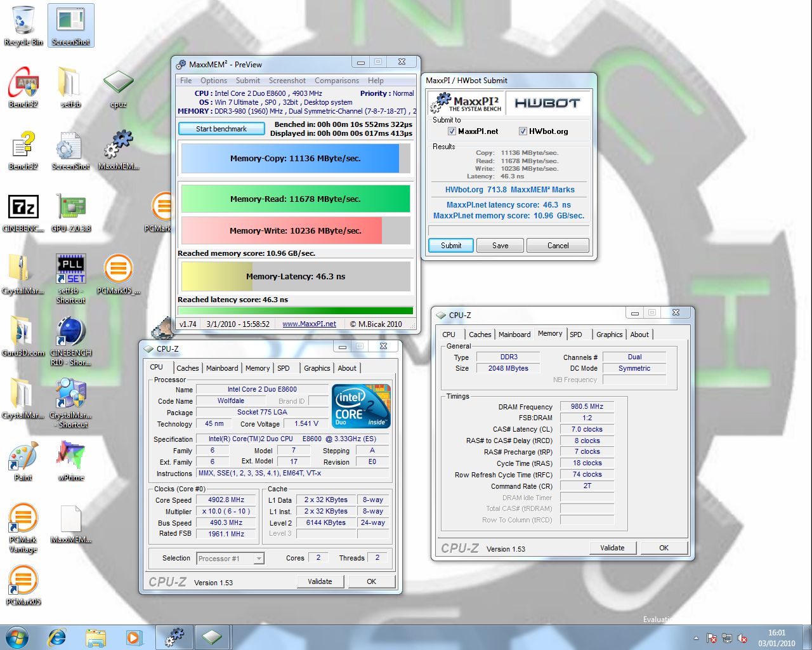Launch setfsb - Shortcut PLL SET icon

pos(70,278)
